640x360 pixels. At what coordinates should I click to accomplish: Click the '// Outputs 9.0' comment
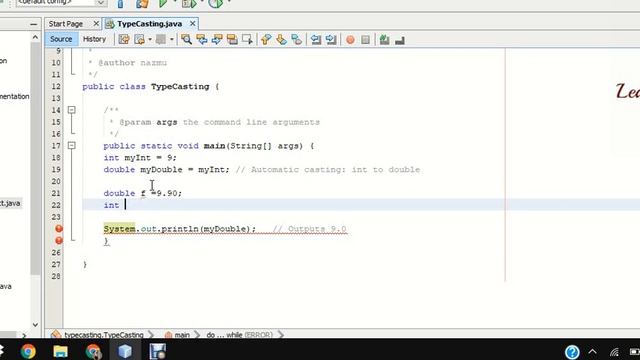click(x=309, y=229)
